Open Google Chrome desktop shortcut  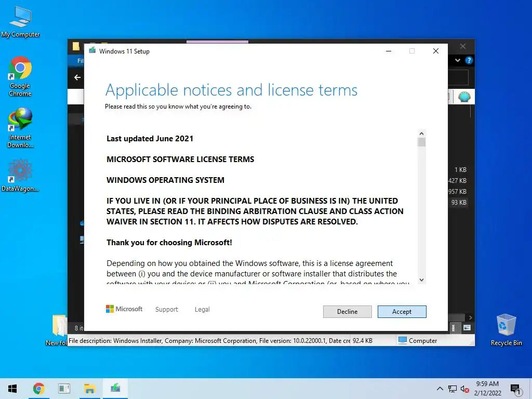tap(20, 77)
